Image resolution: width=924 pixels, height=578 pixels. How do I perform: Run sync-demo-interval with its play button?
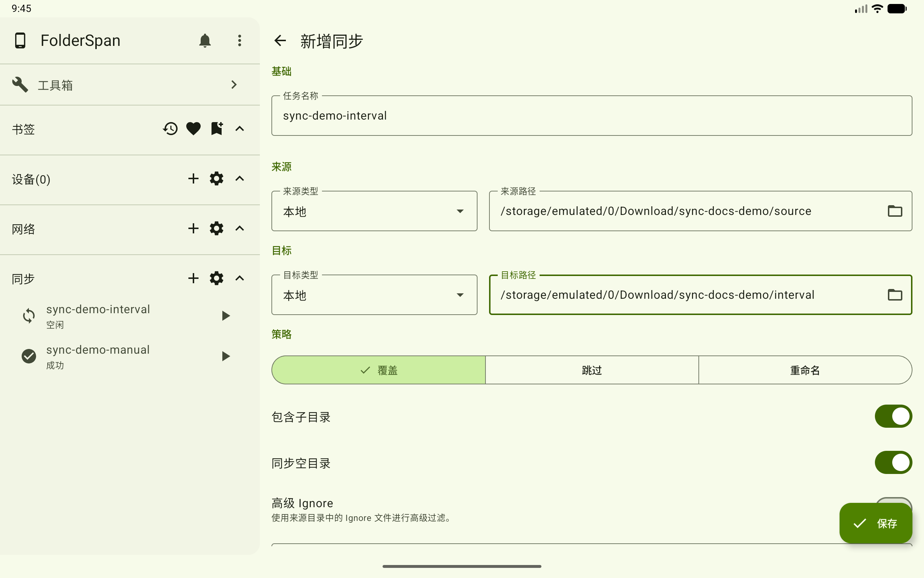tap(226, 316)
